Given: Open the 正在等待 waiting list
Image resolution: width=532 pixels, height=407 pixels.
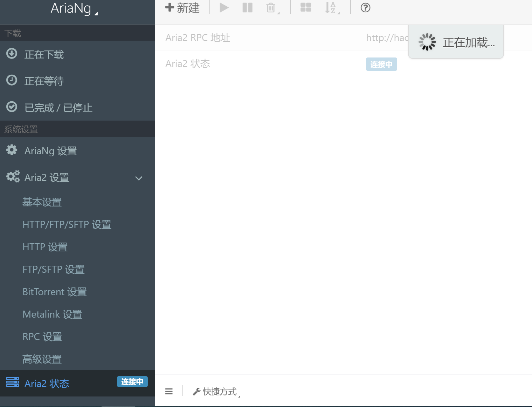Looking at the screenshot, I should (x=77, y=81).
